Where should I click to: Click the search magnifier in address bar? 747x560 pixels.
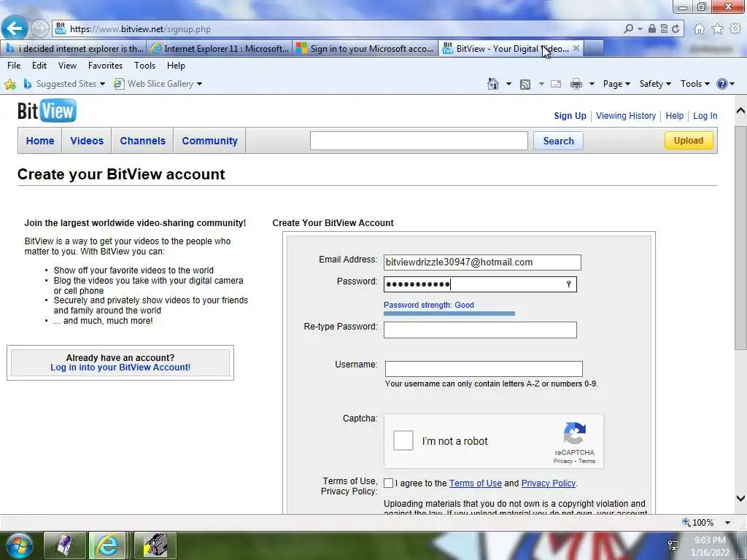point(629,29)
